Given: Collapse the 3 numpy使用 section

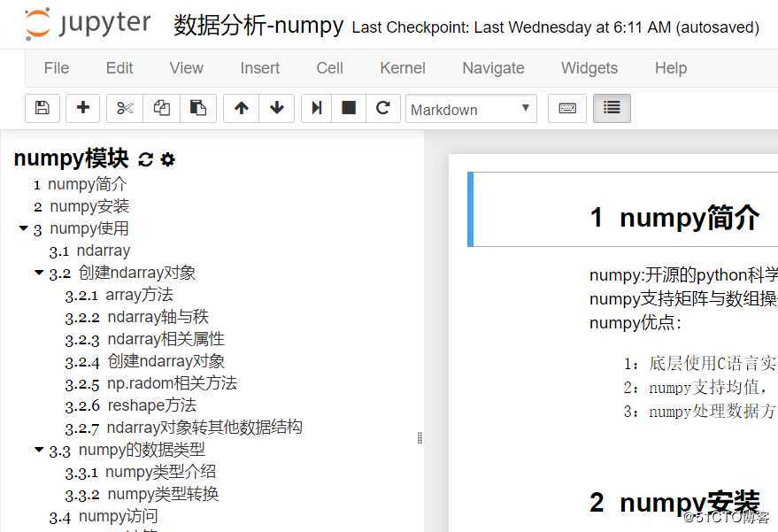Looking at the screenshot, I should click(x=23, y=227).
